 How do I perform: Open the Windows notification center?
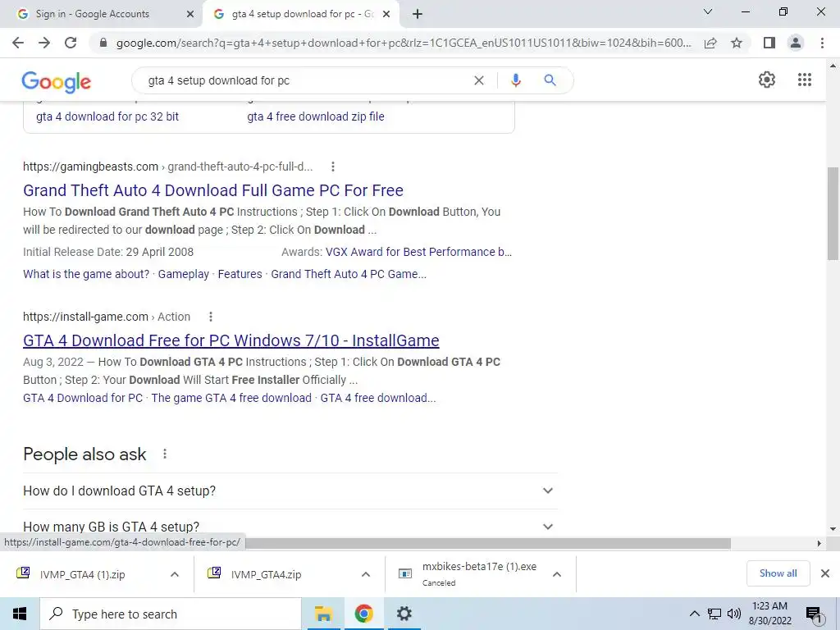click(814, 614)
